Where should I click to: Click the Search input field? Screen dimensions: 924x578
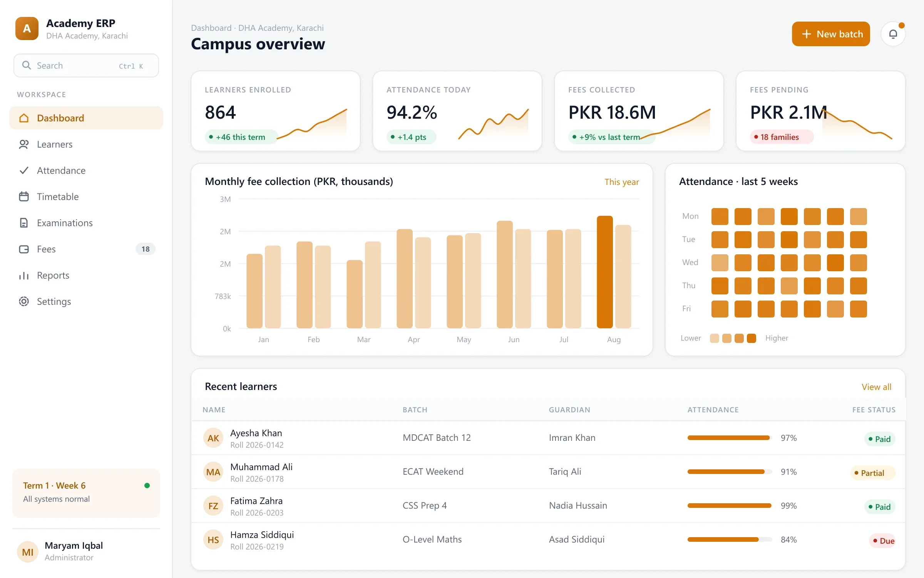(86, 66)
